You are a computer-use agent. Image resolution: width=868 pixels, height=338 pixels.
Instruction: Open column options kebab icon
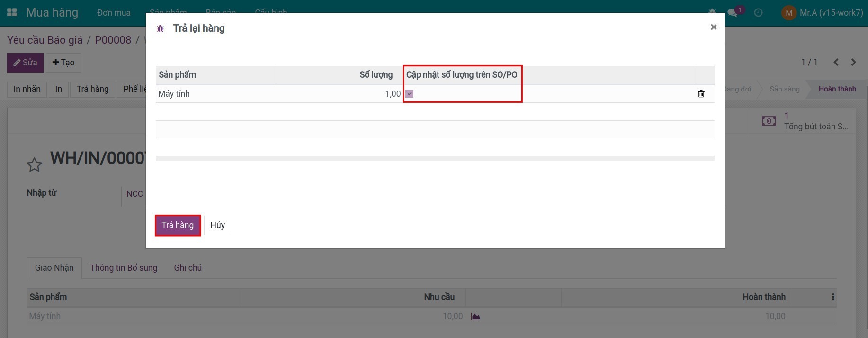coord(833,297)
